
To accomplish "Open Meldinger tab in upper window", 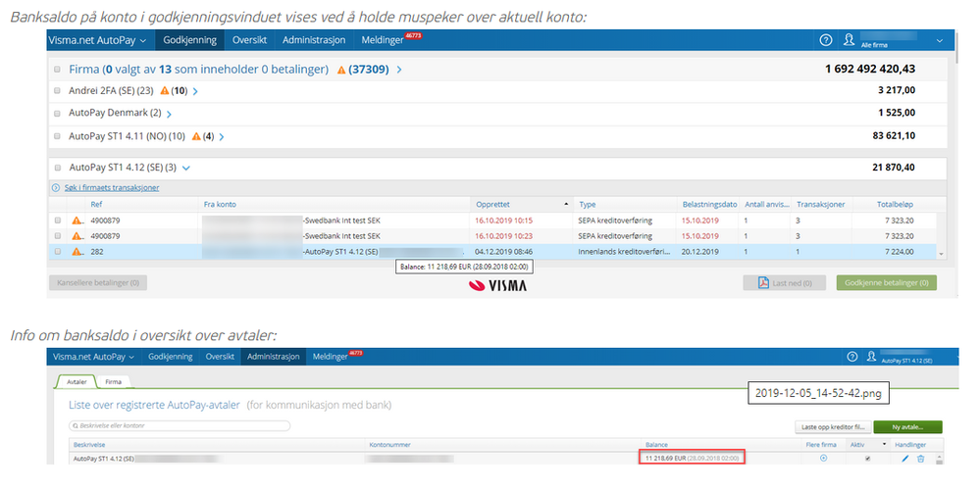I will (x=382, y=40).
